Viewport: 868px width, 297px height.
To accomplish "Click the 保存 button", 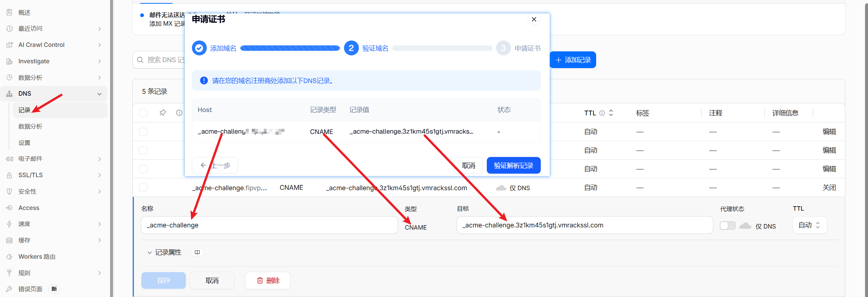I will (164, 280).
